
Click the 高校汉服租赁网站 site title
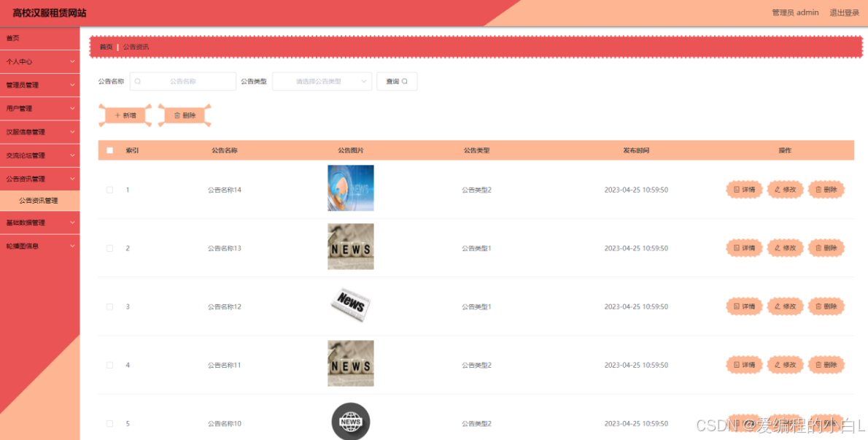click(x=50, y=12)
